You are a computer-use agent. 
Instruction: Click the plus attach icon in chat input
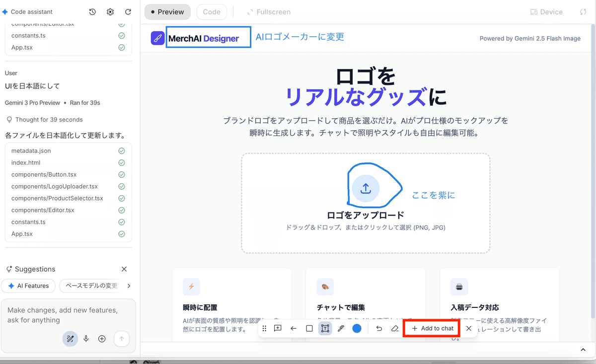[x=102, y=339]
